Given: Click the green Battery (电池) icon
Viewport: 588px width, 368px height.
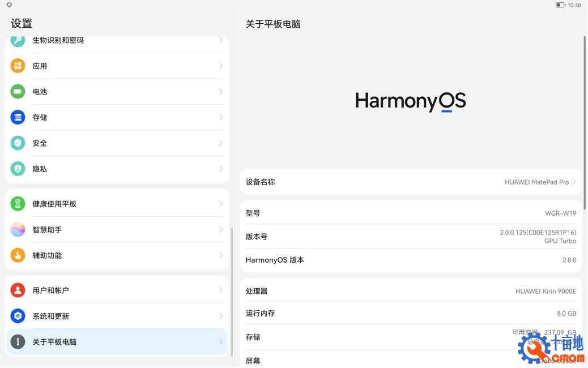Looking at the screenshot, I should coord(18,92).
